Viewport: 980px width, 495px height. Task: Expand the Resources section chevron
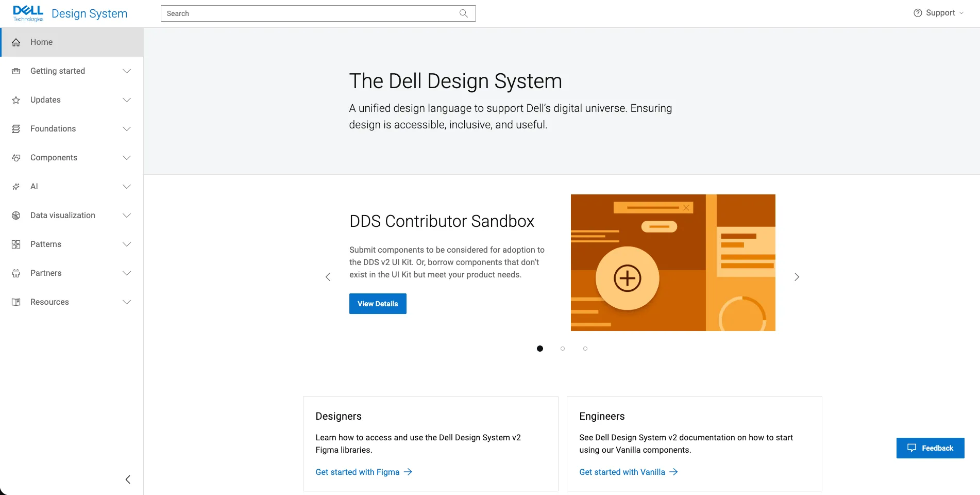coord(127,302)
